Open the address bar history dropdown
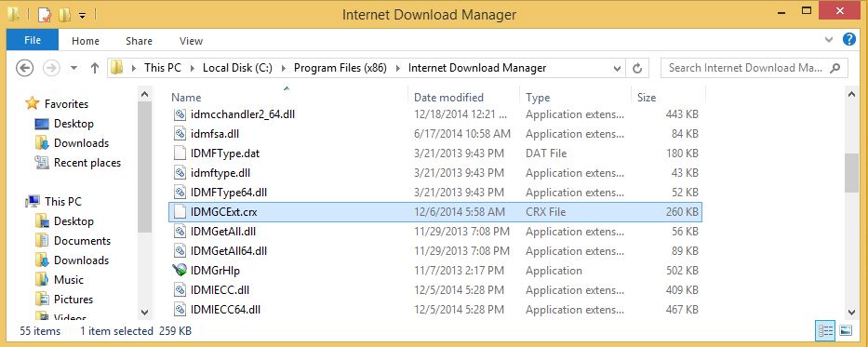 pyautogui.click(x=617, y=69)
